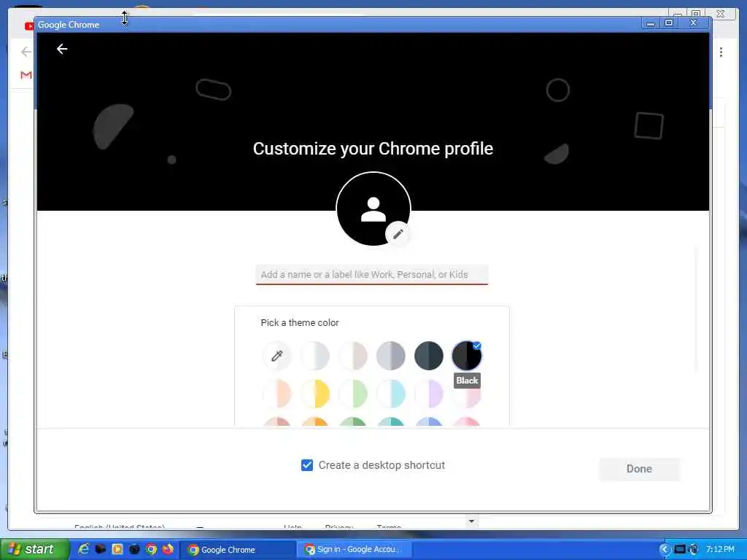Launch Internet Explorer from quick launch
The width and height of the screenshot is (747, 560).
[x=84, y=549]
